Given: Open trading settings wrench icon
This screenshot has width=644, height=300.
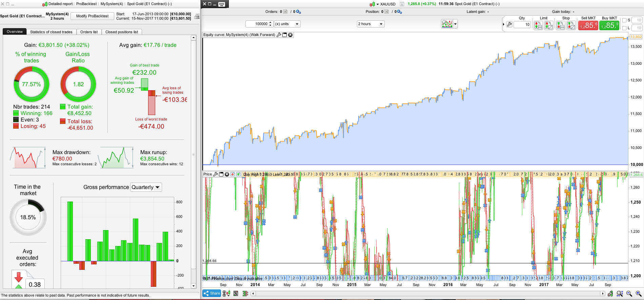Looking at the screenshot, I should (509, 24).
